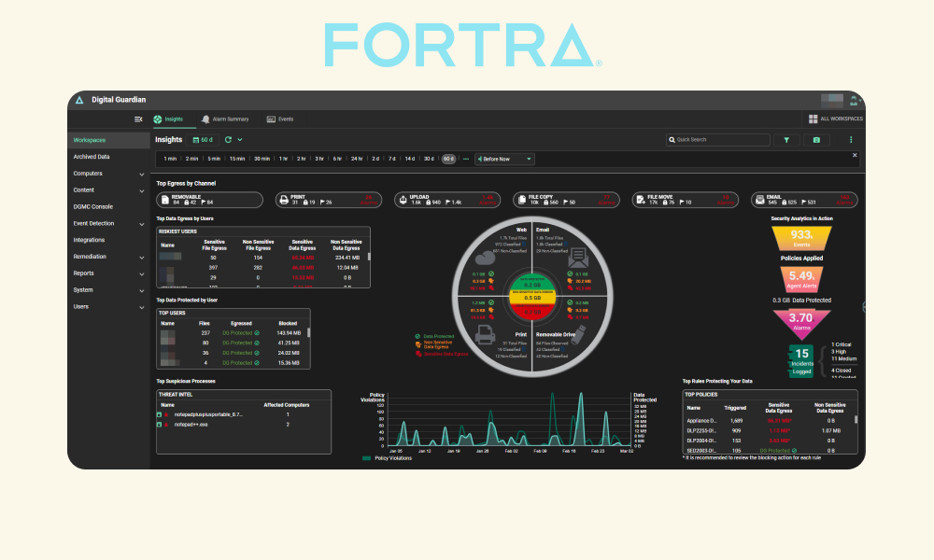Click the Alarm Summary bell icon
Viewport: 934px width, 560px height.
click(205, 119)
